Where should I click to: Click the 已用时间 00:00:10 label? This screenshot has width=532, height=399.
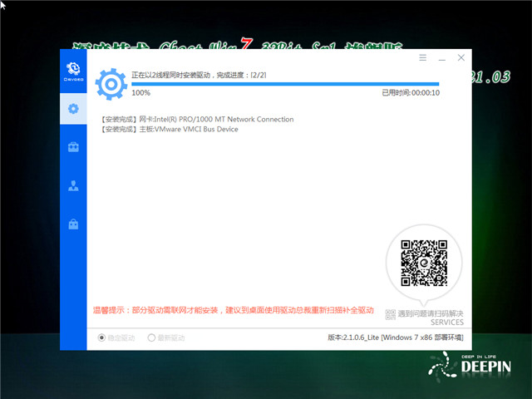click(x=411, y=92)
